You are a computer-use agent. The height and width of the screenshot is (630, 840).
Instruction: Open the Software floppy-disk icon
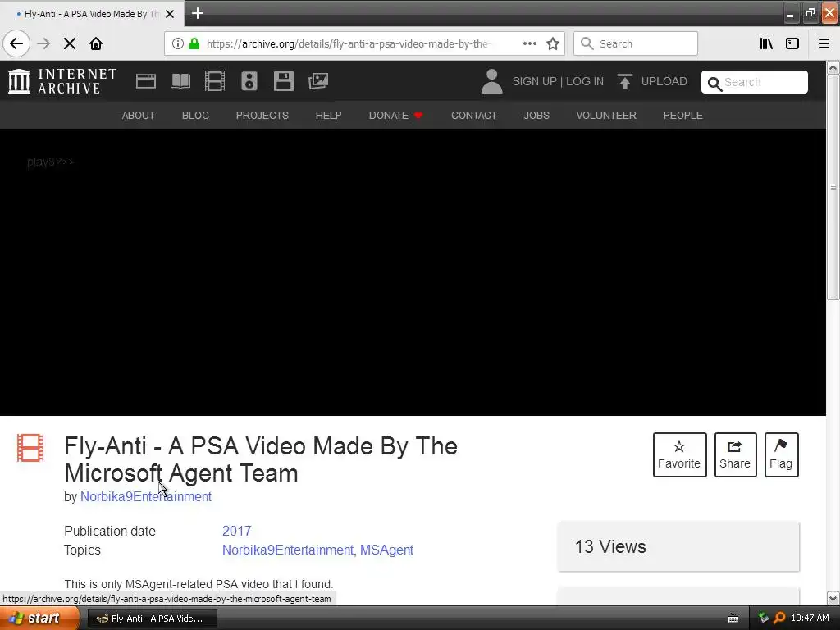pos(283,81)
